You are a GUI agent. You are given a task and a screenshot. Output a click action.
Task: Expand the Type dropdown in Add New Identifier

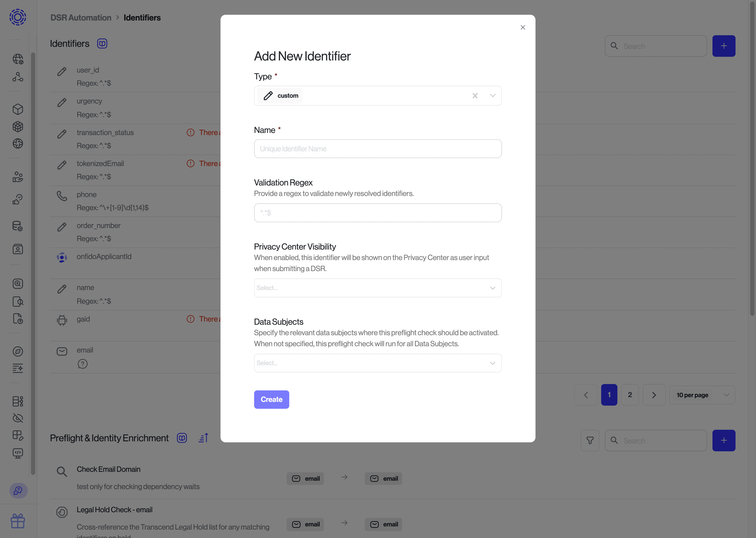(x=493, y=95)
